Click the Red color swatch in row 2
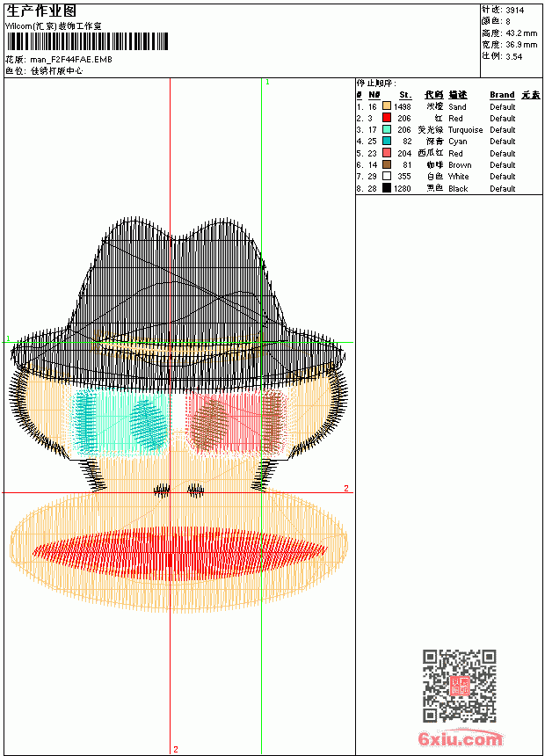The image size is (545, 756). [386, 118]
